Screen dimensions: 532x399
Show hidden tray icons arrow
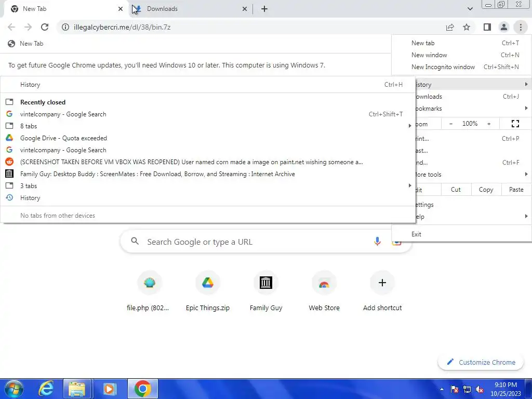(442, 389)
